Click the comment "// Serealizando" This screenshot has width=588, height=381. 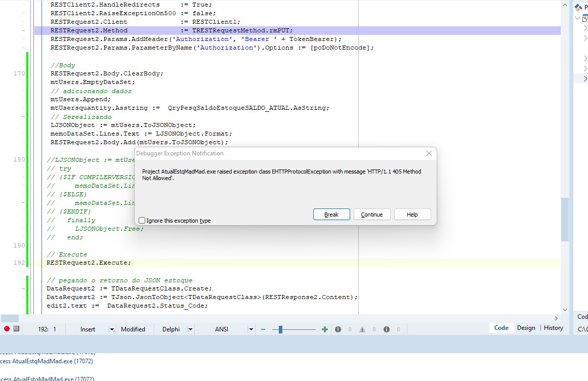point(81,117)
